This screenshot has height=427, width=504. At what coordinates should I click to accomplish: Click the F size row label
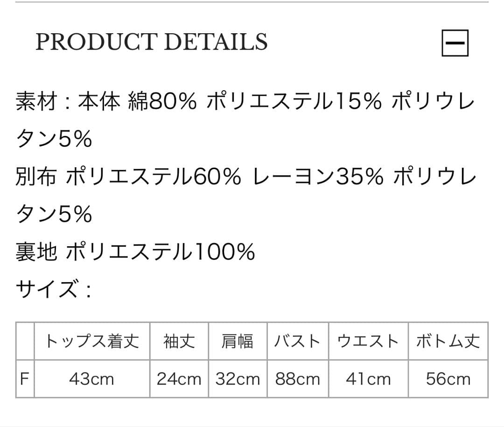[25, 379]
